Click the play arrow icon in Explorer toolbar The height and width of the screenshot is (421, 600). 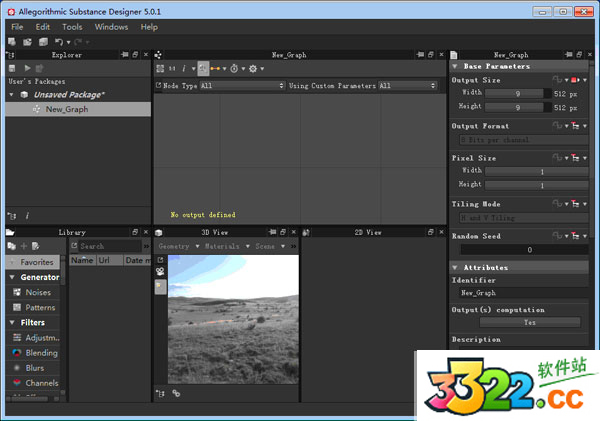coord(27,68)
